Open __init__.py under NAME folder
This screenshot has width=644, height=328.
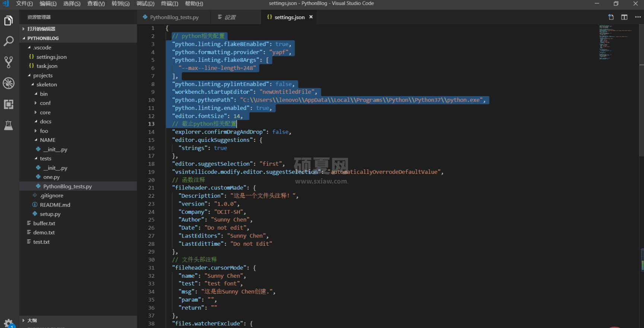78,149
